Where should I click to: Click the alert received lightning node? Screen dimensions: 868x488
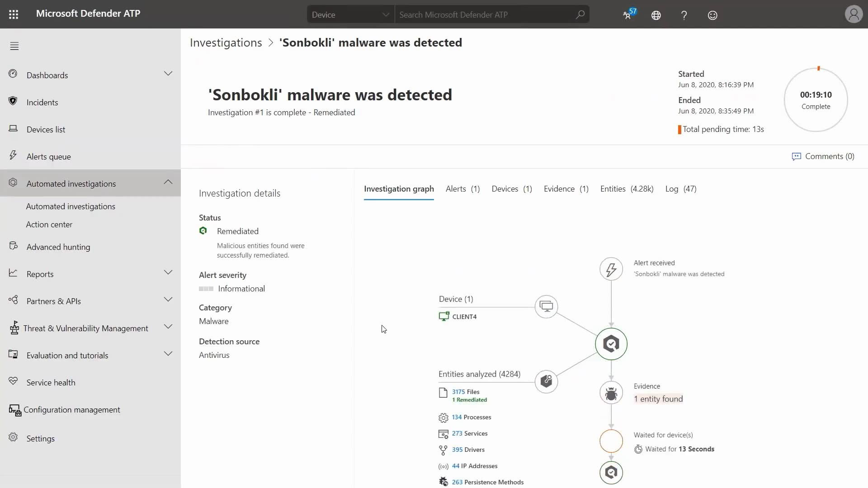tap(611, 269)
